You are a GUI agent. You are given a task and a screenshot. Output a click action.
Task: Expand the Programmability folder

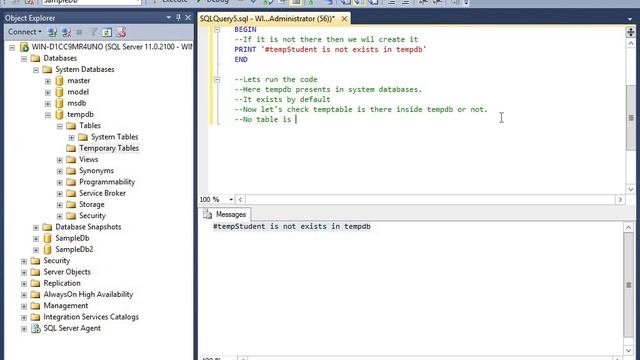(60, 182)
